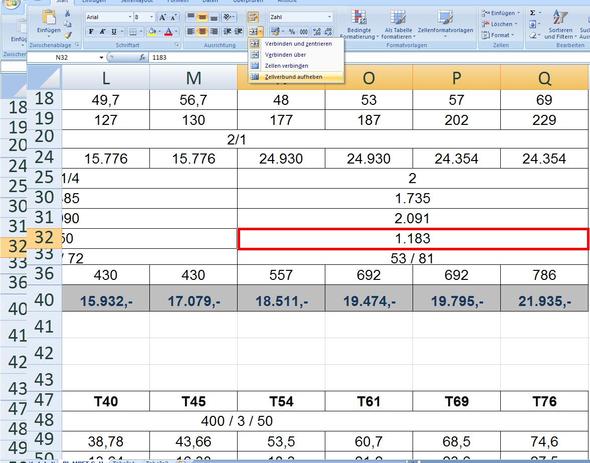This screenshot has width=590, height=463.
Task: Toggle top vertical alignment
Action: (x=191, y=17)
